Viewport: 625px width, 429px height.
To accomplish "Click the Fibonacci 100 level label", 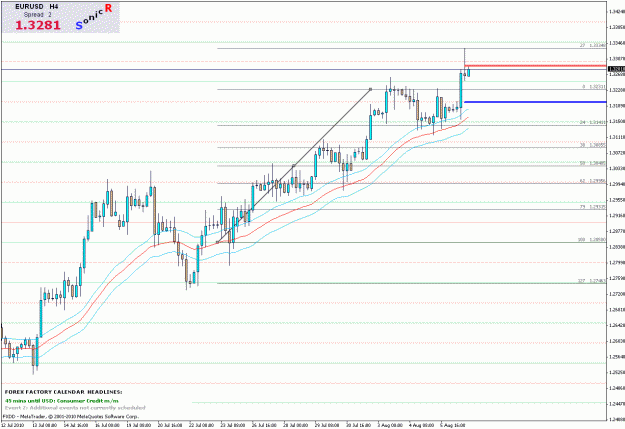I will point(592,240).
